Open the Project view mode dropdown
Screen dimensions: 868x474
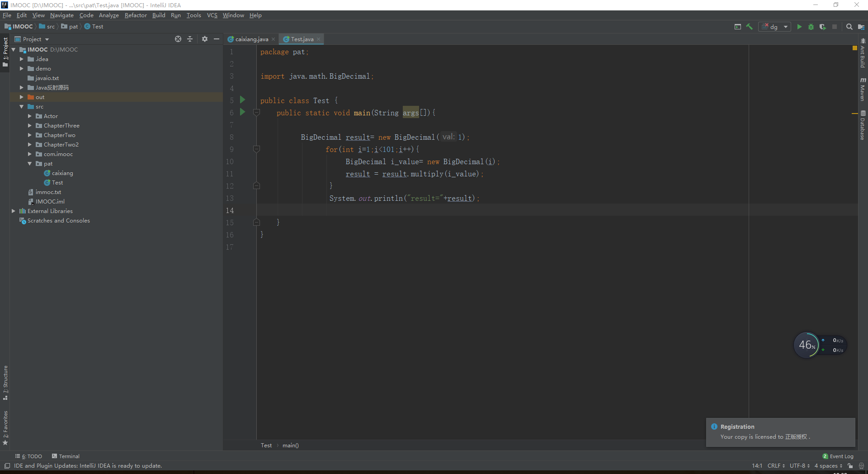pos(32,39)
